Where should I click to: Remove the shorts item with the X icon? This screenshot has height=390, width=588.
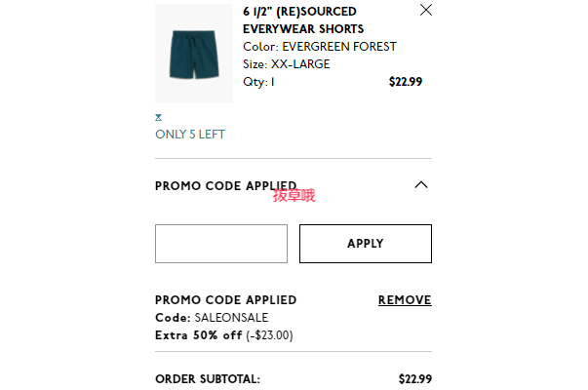(x=426, y=10)
